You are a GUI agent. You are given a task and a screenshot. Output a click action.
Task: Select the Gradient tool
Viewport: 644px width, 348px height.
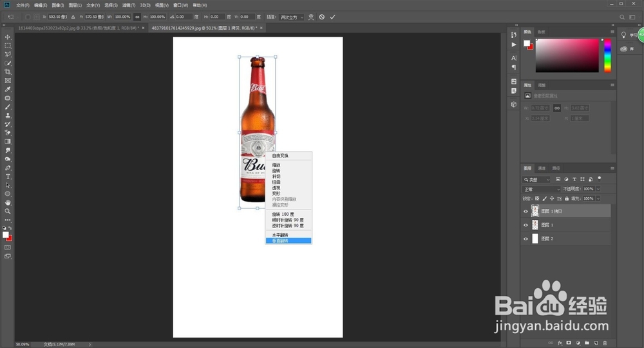tap(7, 141)
